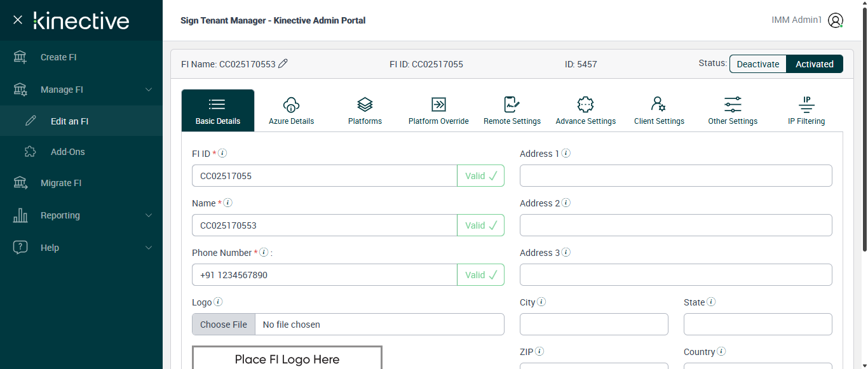Open the IP Filtering tab
The width and height of the screenshot is (868, 369).
806,111
